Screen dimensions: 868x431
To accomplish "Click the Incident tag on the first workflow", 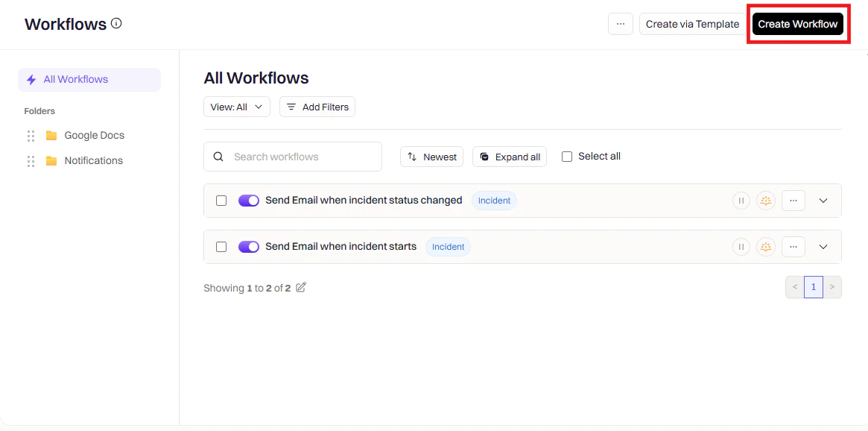I will (493, 200).
